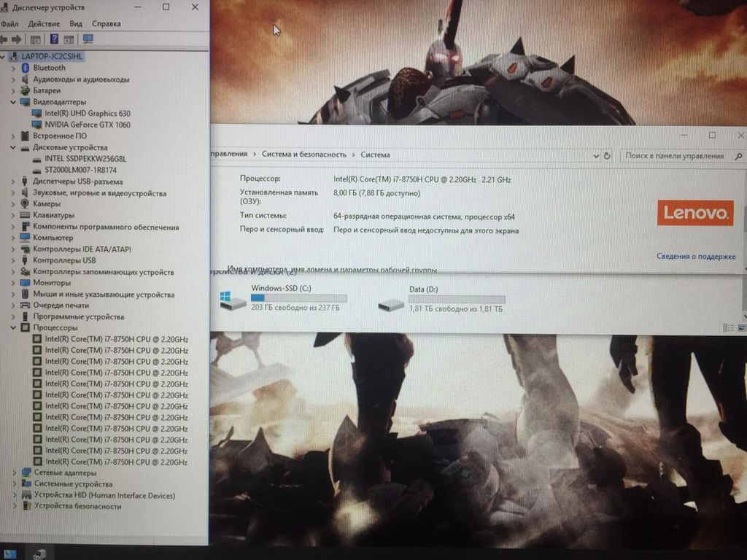Expand Устройства HID (Human Interface Devices)
747x560 pixels.
[15, 495]
